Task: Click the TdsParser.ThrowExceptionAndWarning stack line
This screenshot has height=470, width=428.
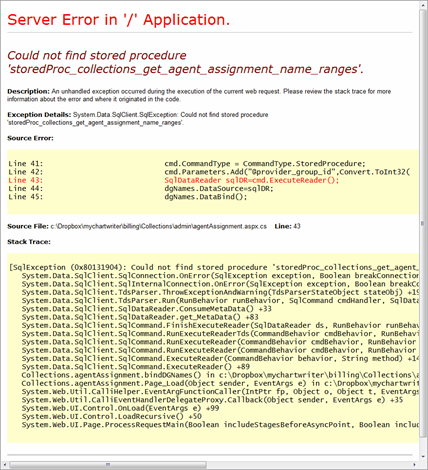Action: [x=220, y=292]
